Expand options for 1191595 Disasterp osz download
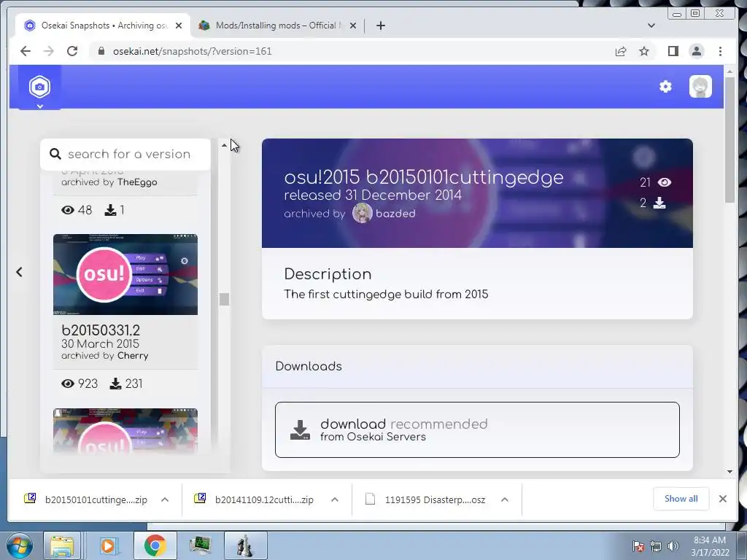The width and height of the screenshot is (747, 560). (505, 499)
